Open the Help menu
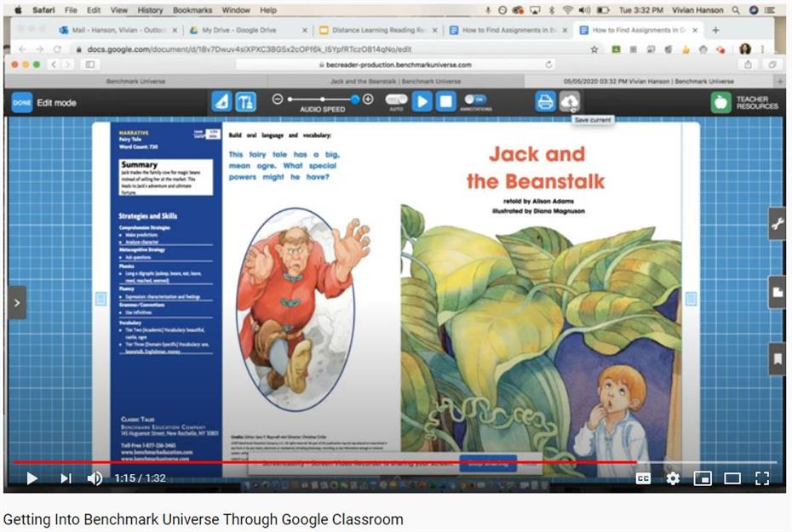 point(268,10)
